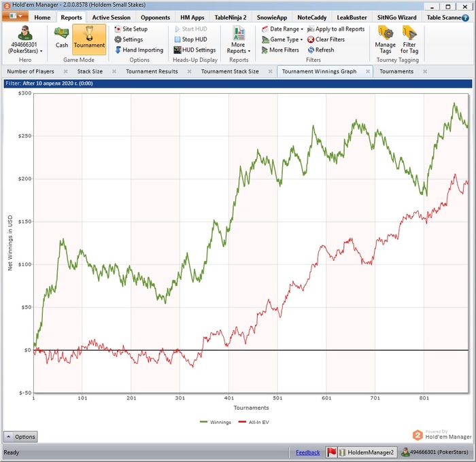Close the Number of Players tab
The width and height of the screenshot is (476, 462).
[65, 71]
